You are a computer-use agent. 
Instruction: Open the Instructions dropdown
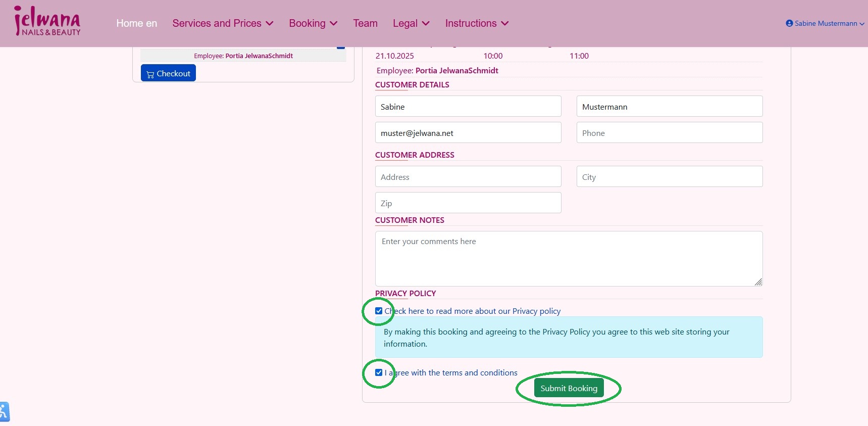point(477,23)
